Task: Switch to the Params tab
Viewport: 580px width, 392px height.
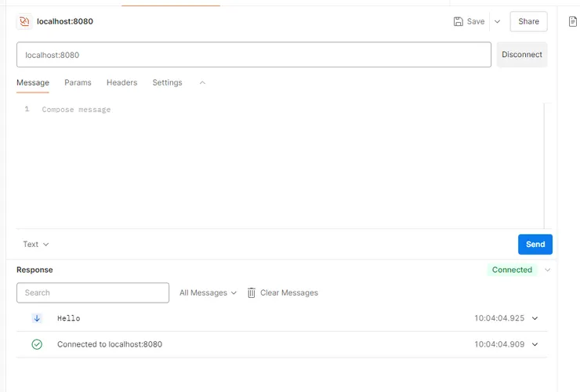Action: 78,82
